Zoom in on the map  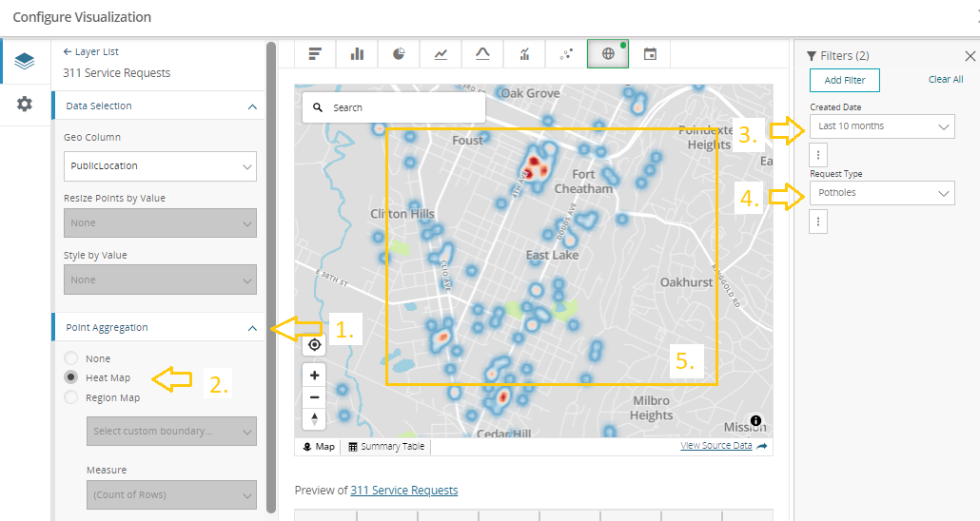click(x=315, y=376)
